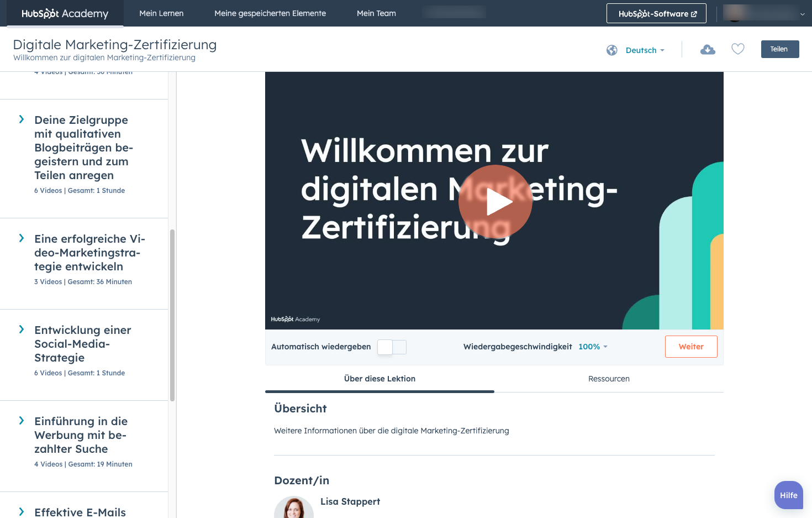Screen dimensions: 812x518
Task: Open the Hilfe chat button
Action: click(789, 495)
